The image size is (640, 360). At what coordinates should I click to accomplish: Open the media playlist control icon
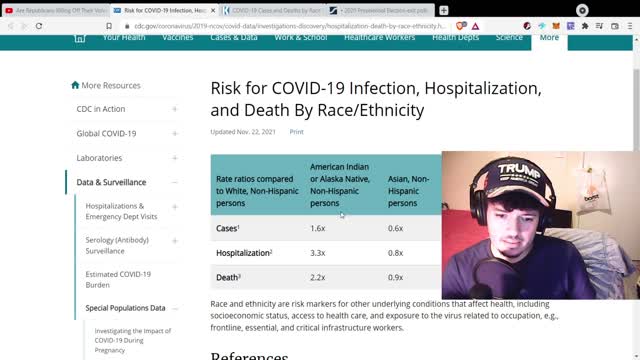pos(599,26)
